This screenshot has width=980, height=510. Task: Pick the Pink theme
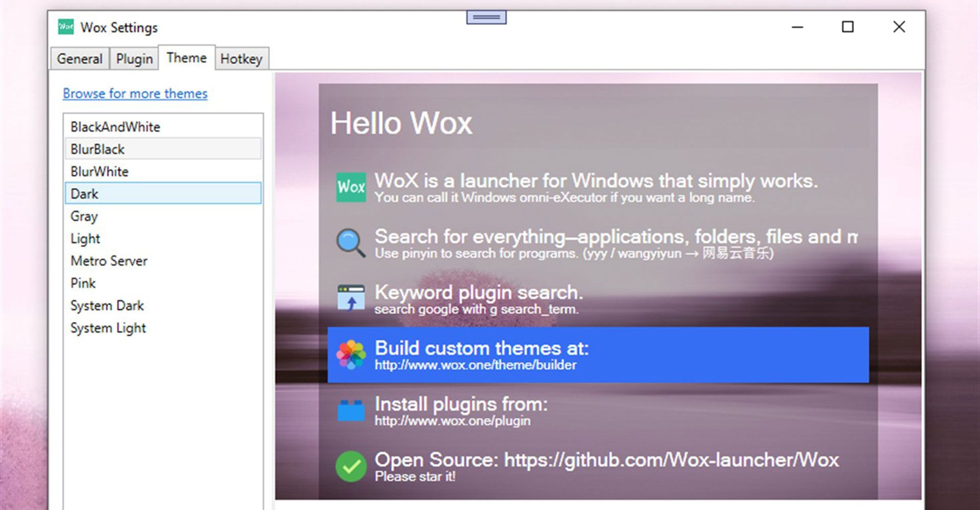(x=163, y=283)
